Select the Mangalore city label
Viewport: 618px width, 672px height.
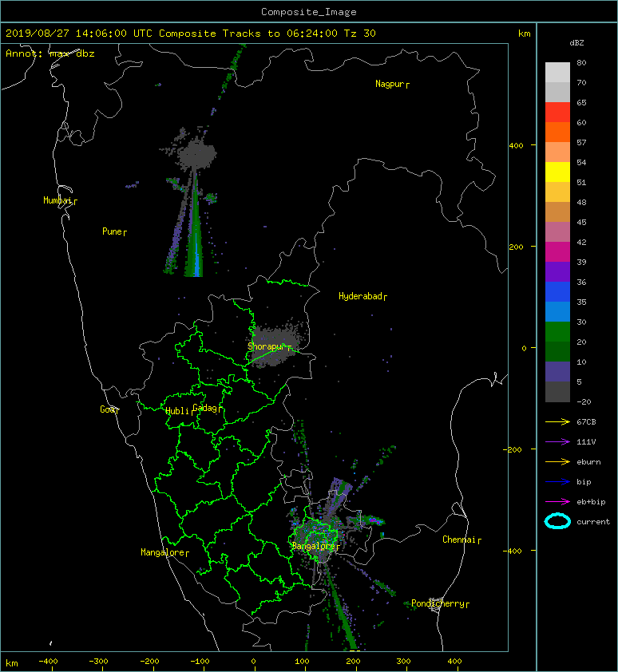coord(163,552)
